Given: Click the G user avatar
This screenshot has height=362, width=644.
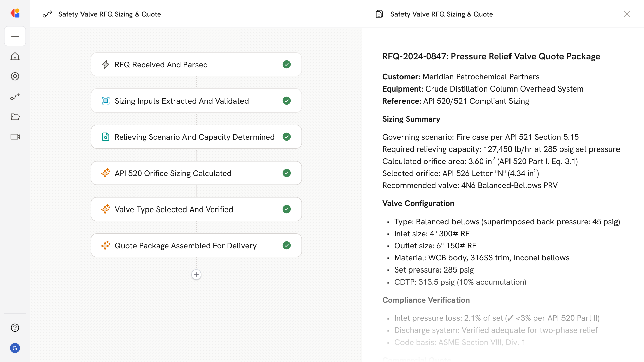Looking at the screenshot, I should pyautogui.click(x=15, y=348).
